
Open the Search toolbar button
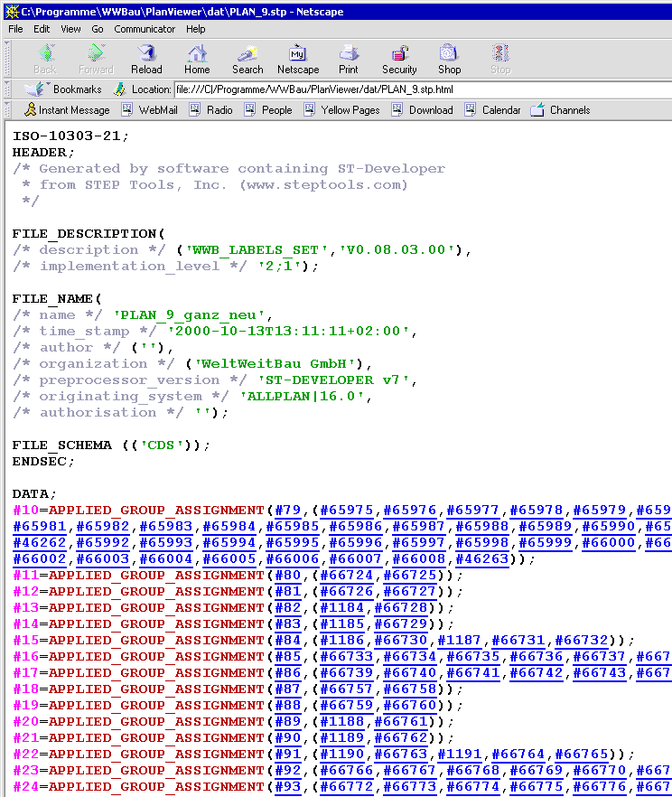tap(247, 59)
